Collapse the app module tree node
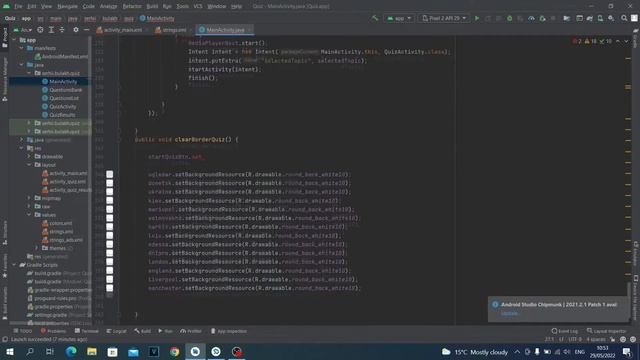 click(x=14, y=40)
